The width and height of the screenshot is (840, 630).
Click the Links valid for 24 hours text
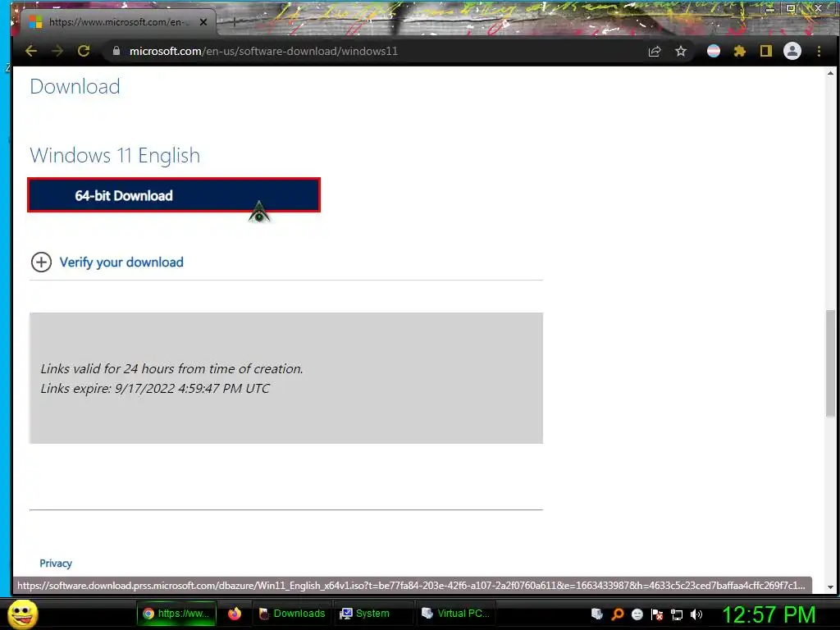pyautogui.click(x=172, y=368)
